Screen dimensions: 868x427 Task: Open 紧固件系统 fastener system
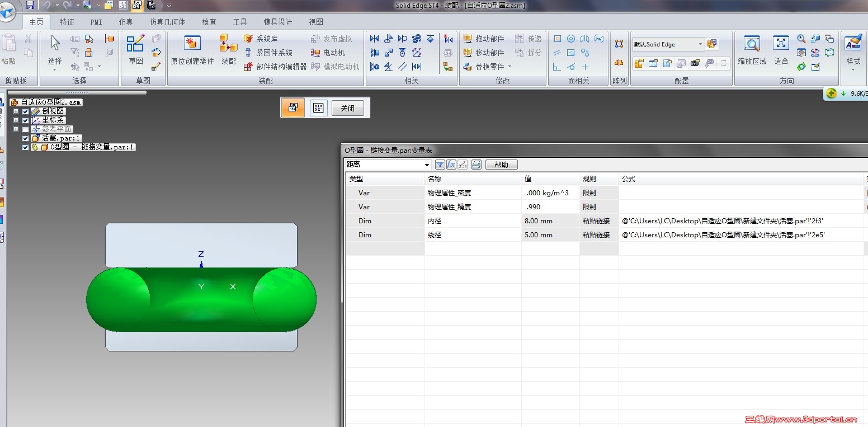(x=268, y=53)
